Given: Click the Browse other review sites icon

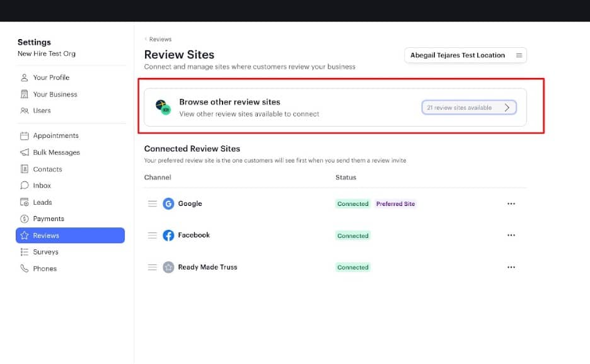Looking at the screenshot, I should [163, 107].
